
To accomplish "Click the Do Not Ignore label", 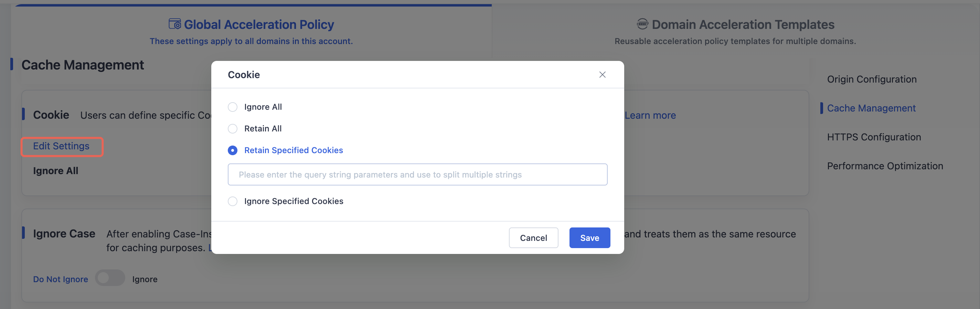I will click(x=61, y=279).
